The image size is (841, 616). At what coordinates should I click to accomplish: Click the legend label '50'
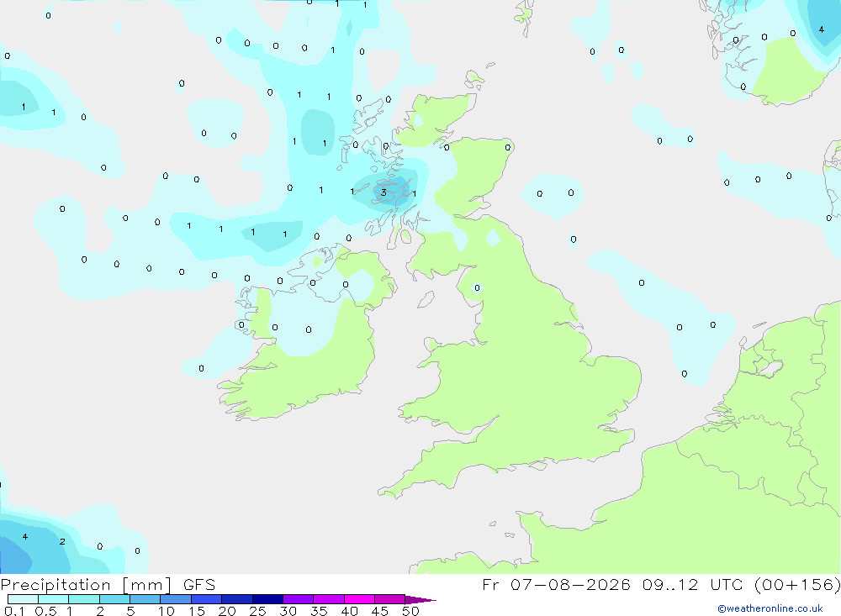(x=410, y=611)
